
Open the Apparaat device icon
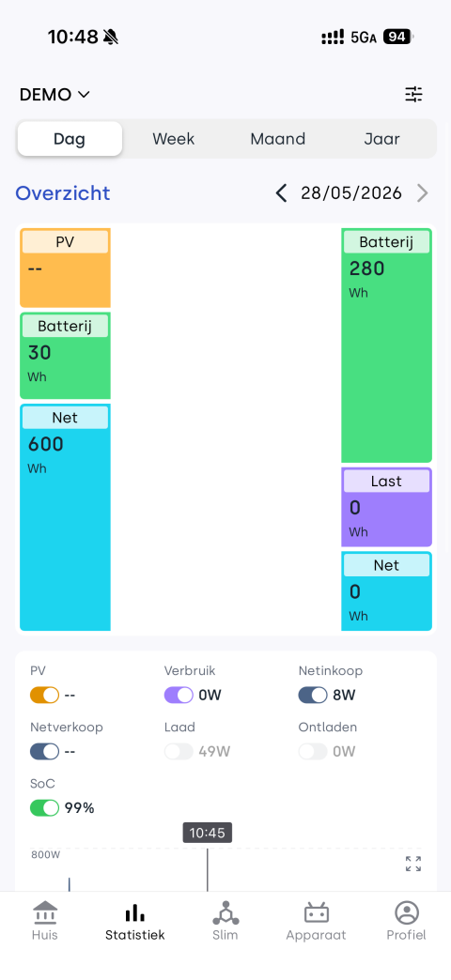[x=316, y=912]
